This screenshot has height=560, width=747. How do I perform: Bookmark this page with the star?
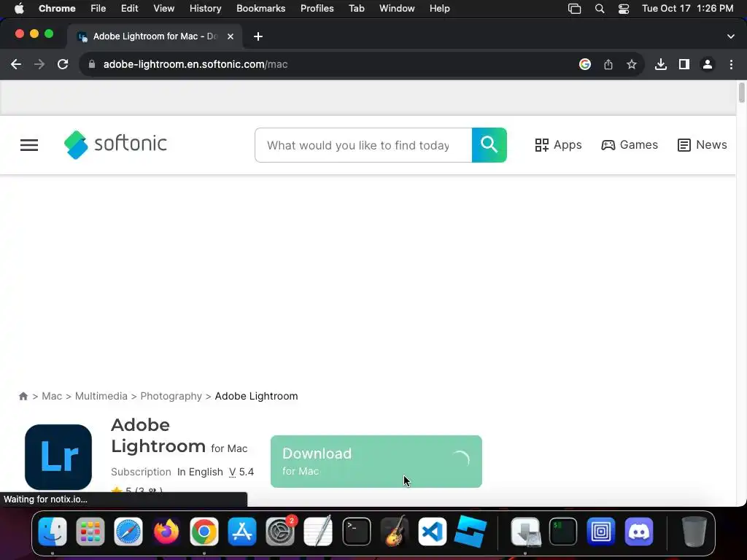632,64
